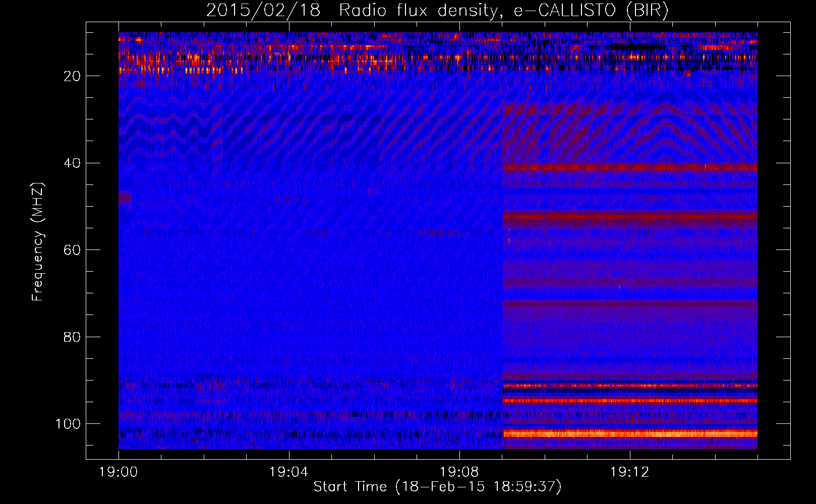
Task: Click the 19:08 time tick label
Action: (459, 472)
